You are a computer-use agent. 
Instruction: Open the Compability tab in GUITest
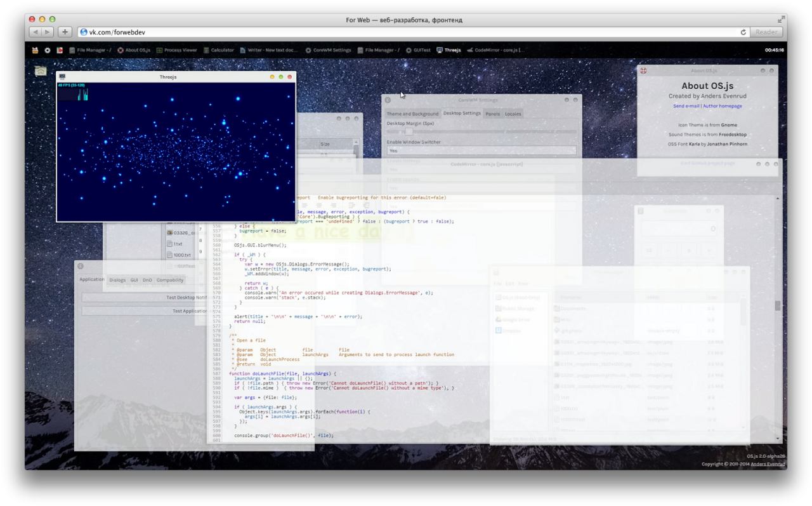(171, 279)
